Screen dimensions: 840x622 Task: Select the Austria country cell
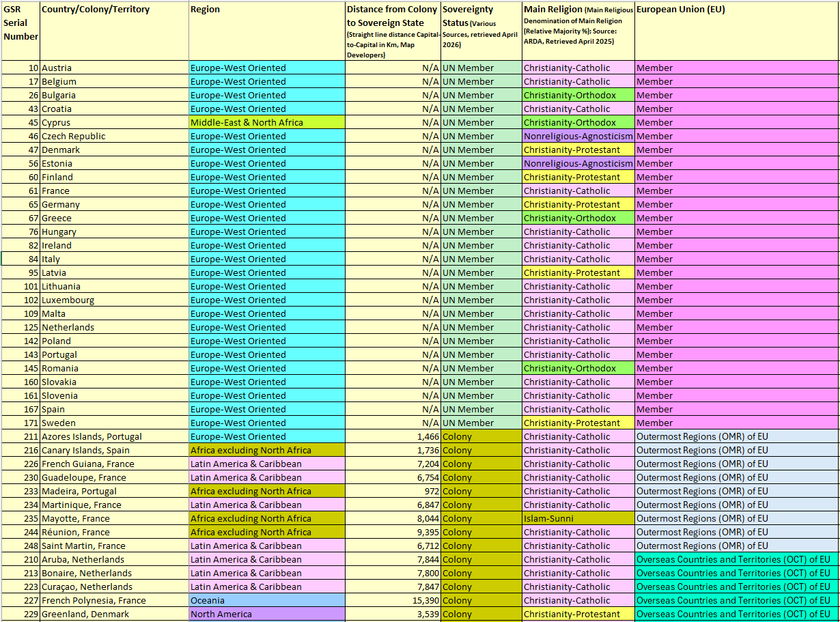pyautogui.click(x=114, y=68)
